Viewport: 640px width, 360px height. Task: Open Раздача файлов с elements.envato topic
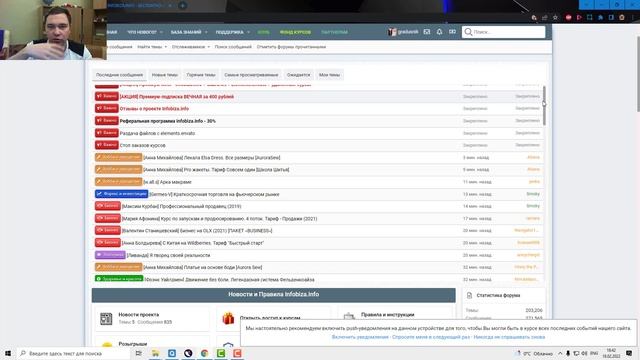[157, 133]
